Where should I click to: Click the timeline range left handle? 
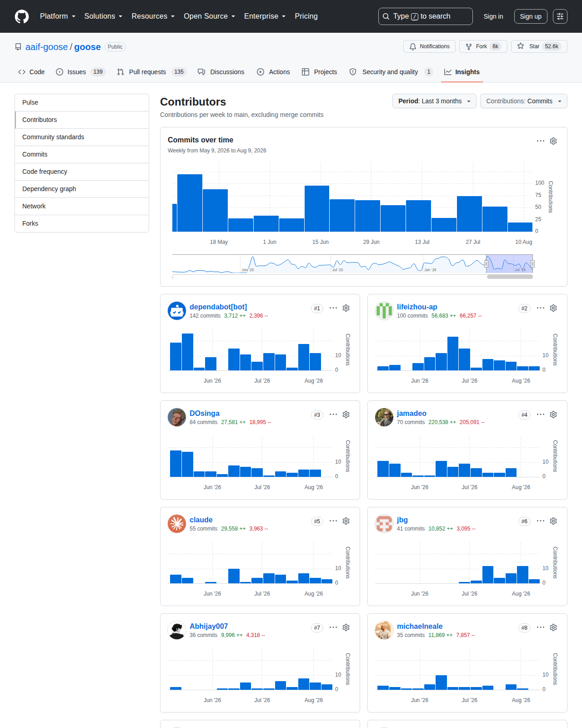(x=486, y=264)
